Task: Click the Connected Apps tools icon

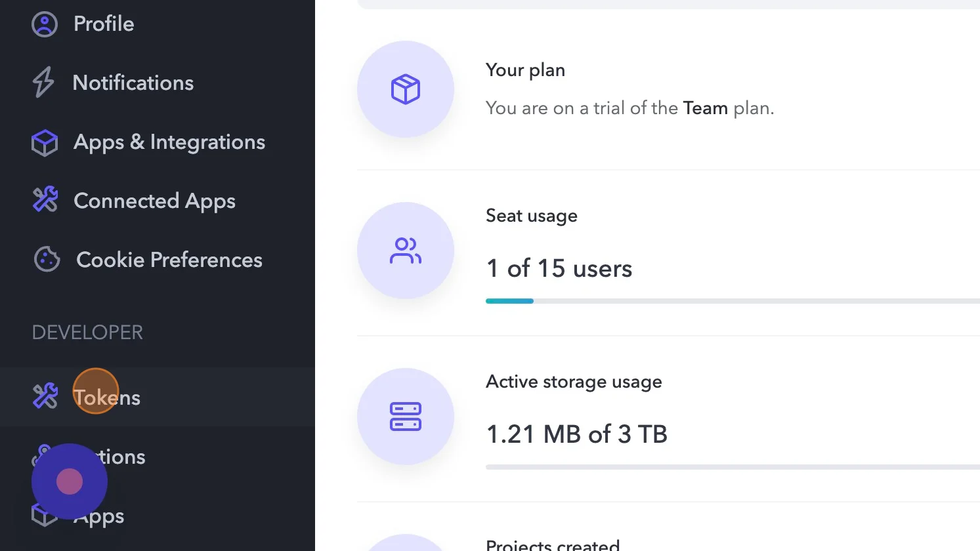Action: click(45, 200)
